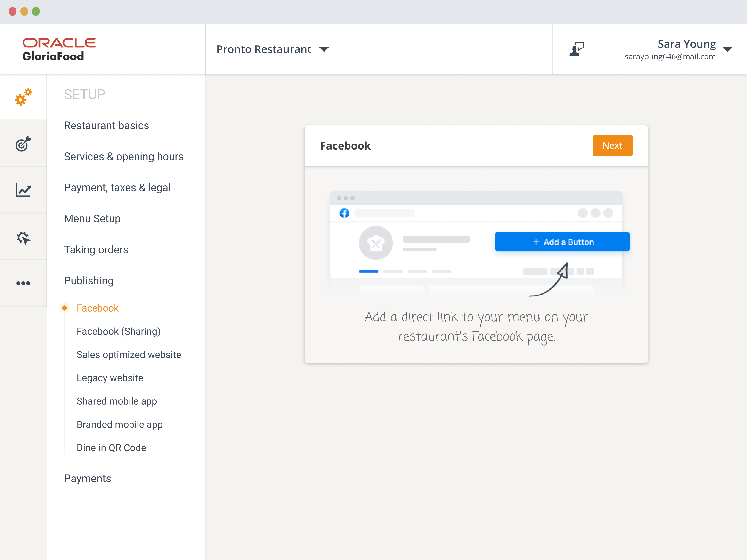Open the three-dots more icon
Image resolution: width=747 pixels, height=560 pixels.
click(x=23, y=283)
